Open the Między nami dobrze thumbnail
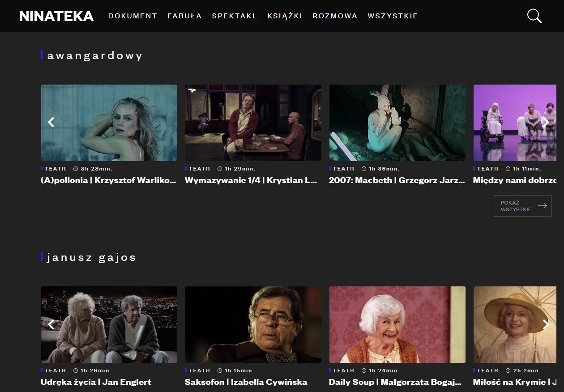This screenshot has height=392, width=564. point(515,123)
